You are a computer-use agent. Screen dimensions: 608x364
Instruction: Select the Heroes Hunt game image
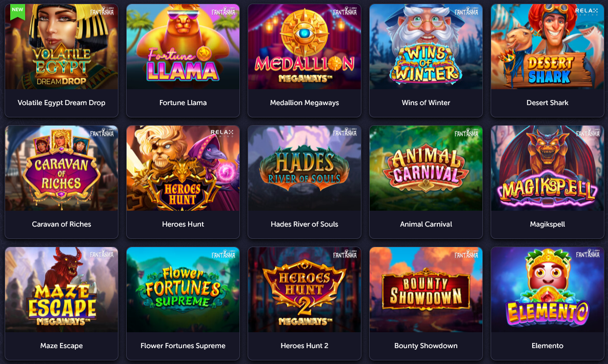(183, 168)
